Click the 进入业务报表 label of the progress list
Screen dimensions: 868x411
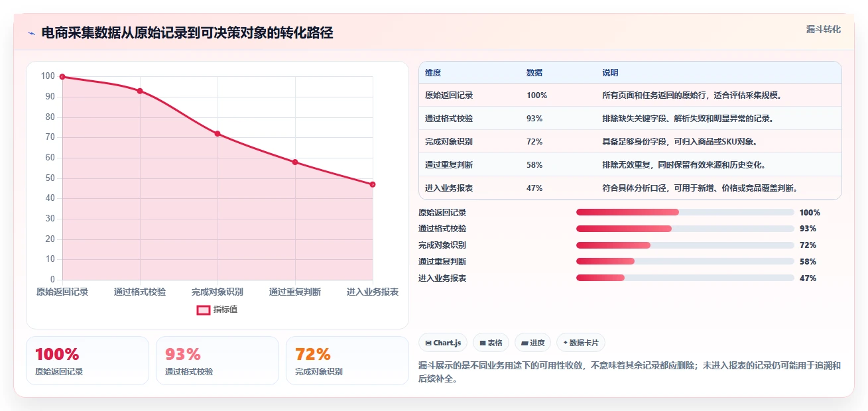[x=442, y=278]
